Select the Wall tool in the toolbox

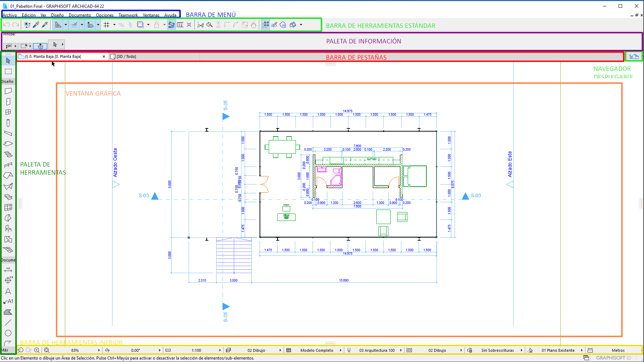[8, 91]
